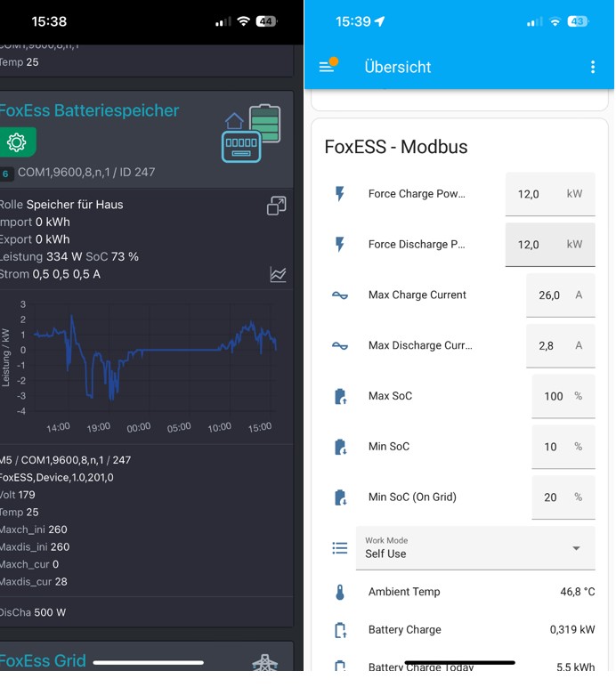
Task: Edit the Min SoC (On Grid) value 20
Action: coord(563,497)
